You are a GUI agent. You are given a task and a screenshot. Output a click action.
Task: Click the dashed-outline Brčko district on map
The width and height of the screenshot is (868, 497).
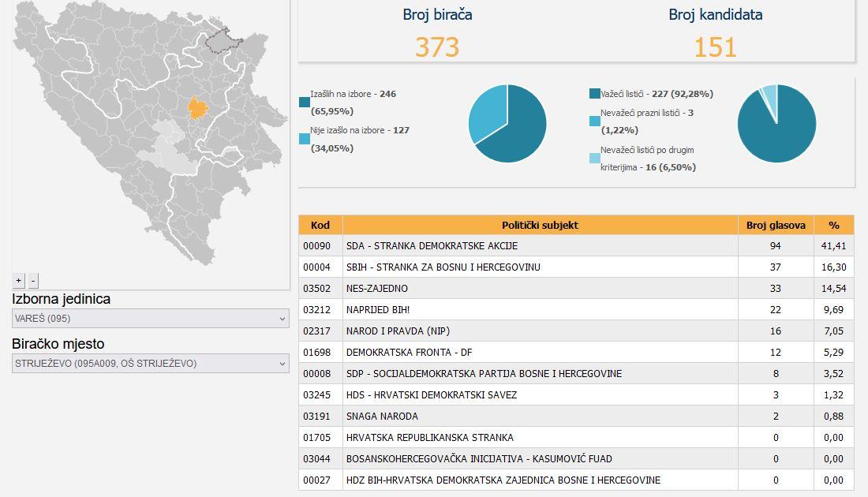(x=223, y=41)
